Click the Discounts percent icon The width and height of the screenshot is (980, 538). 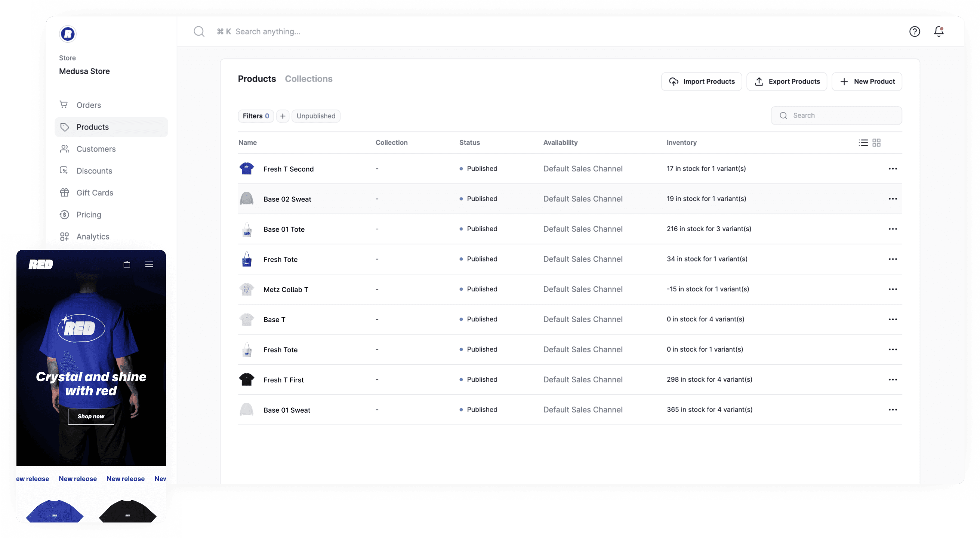[x=64, y=171]
